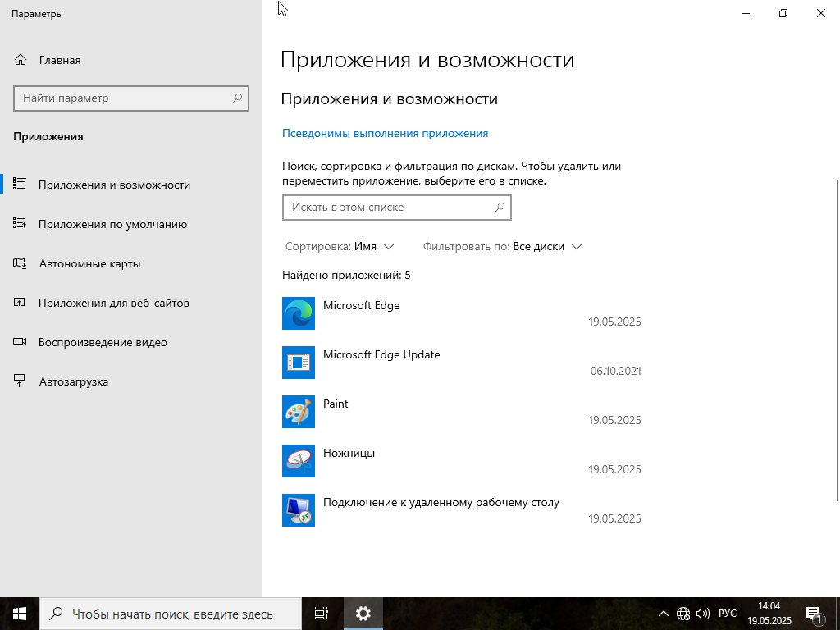Click the Microsoft Edge app icon
Image resolution: width=840 pixels, height=630 pixels.
click(299, 313)
